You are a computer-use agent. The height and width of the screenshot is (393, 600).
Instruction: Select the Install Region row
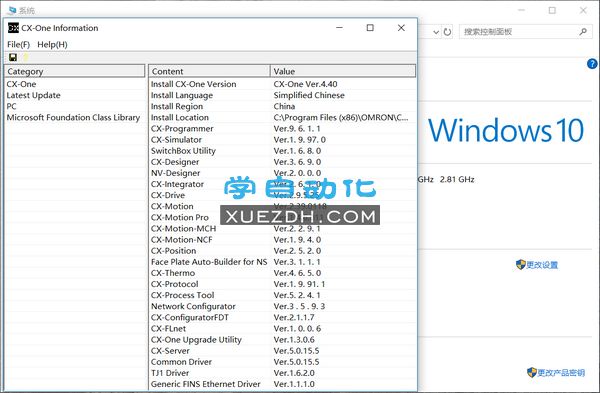[x=282, y=106]
